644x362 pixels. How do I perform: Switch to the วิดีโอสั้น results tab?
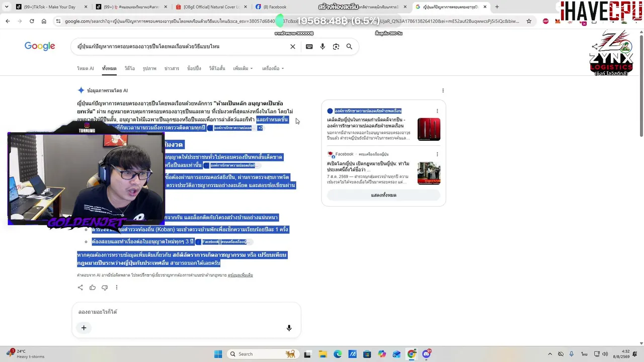coord(217,68)
